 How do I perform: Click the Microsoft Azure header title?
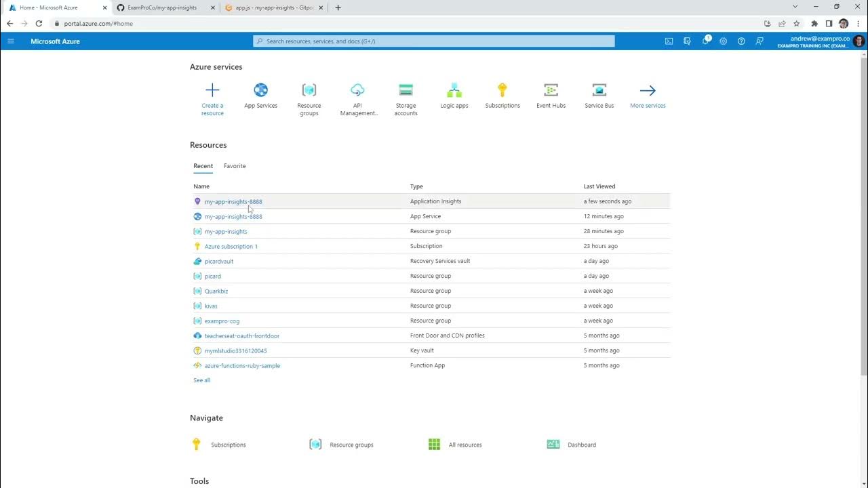tap(55, 41)
